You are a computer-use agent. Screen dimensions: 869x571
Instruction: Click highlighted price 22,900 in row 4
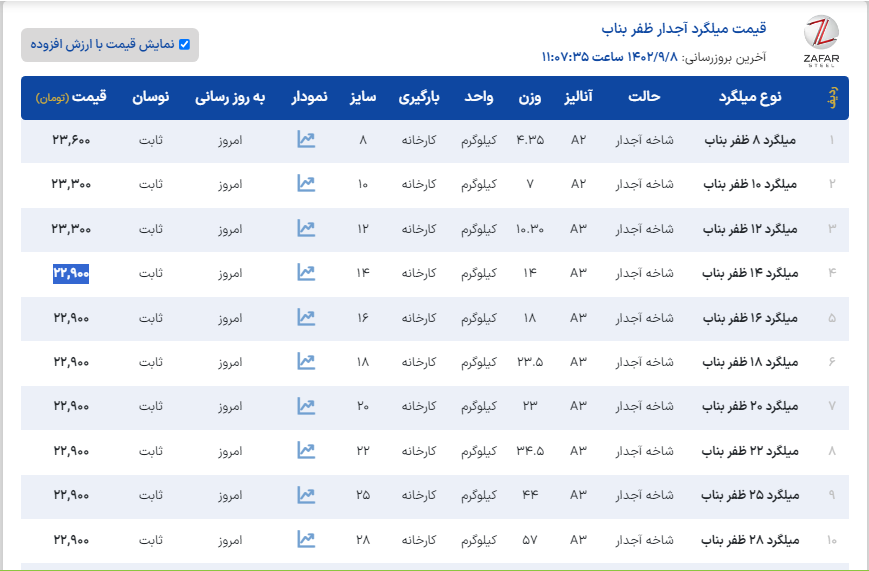71,273
